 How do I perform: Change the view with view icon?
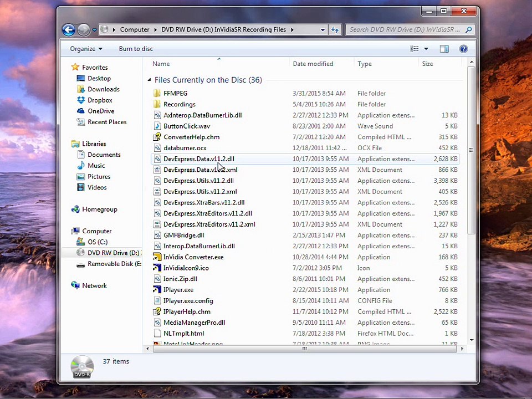[x=415, y=49]
